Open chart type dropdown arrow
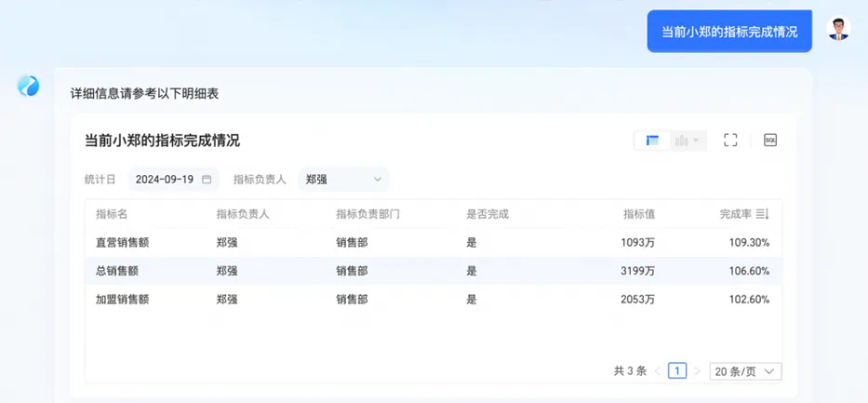 [698, 141]
